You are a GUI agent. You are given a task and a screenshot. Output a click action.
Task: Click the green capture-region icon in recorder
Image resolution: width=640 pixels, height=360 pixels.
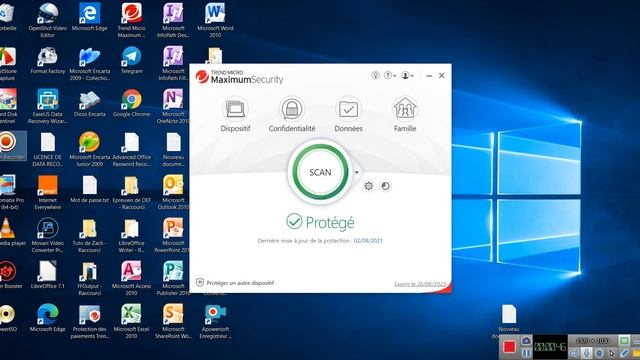pos(624,340)
